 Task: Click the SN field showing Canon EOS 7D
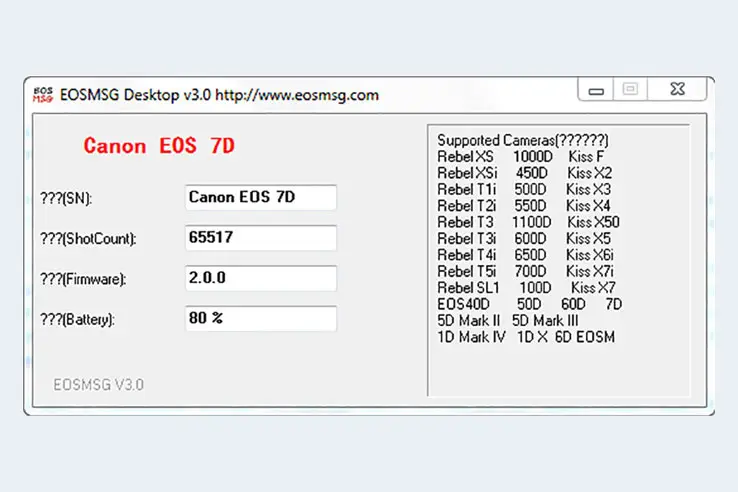(261, 197)
